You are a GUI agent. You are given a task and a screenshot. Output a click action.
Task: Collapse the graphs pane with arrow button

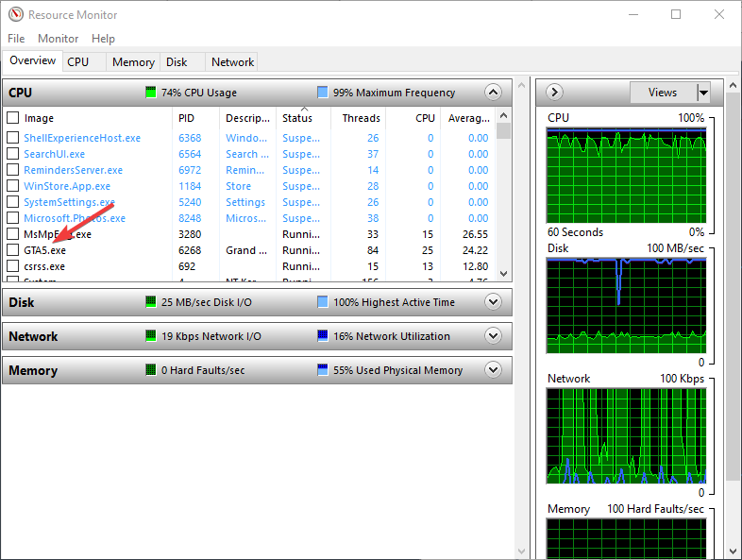coord(554,92)
